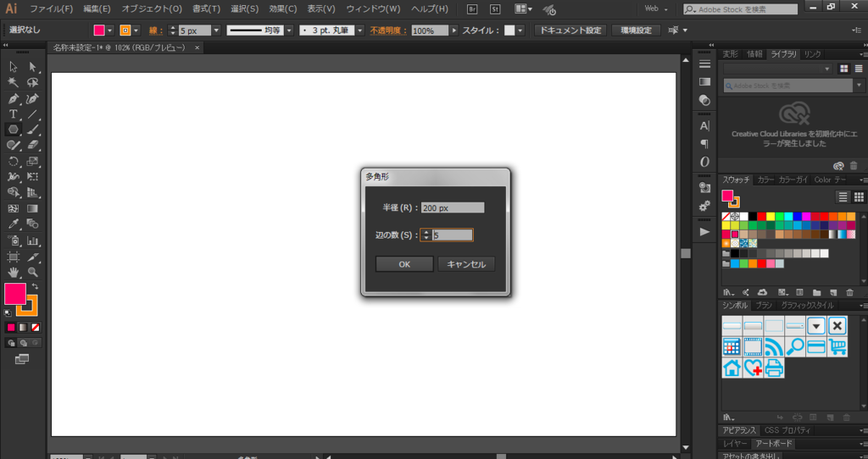868x459 pixels.
Task: Open the Character panel icon
Action: (704, 125)
